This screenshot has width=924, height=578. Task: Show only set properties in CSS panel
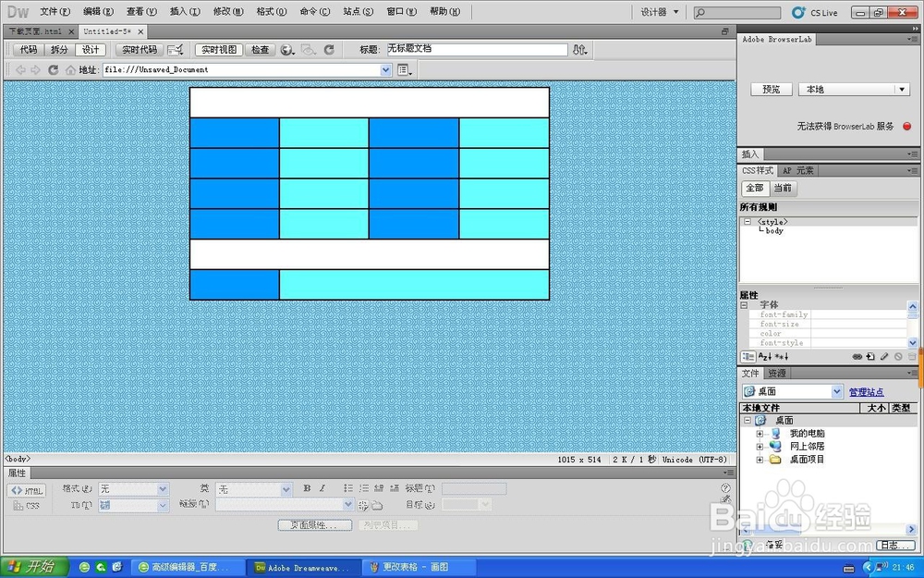click(782, 357)
